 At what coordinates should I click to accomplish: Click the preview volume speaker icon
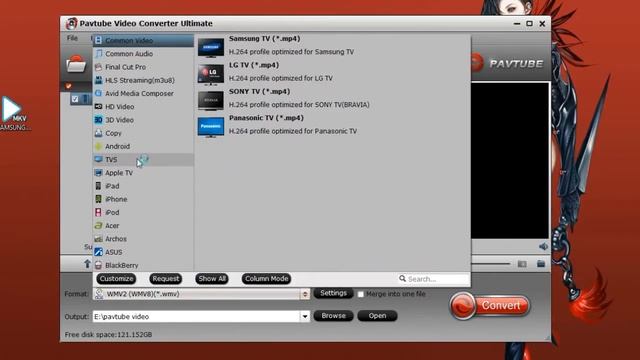pyautogui.click(x=543, y=246)
